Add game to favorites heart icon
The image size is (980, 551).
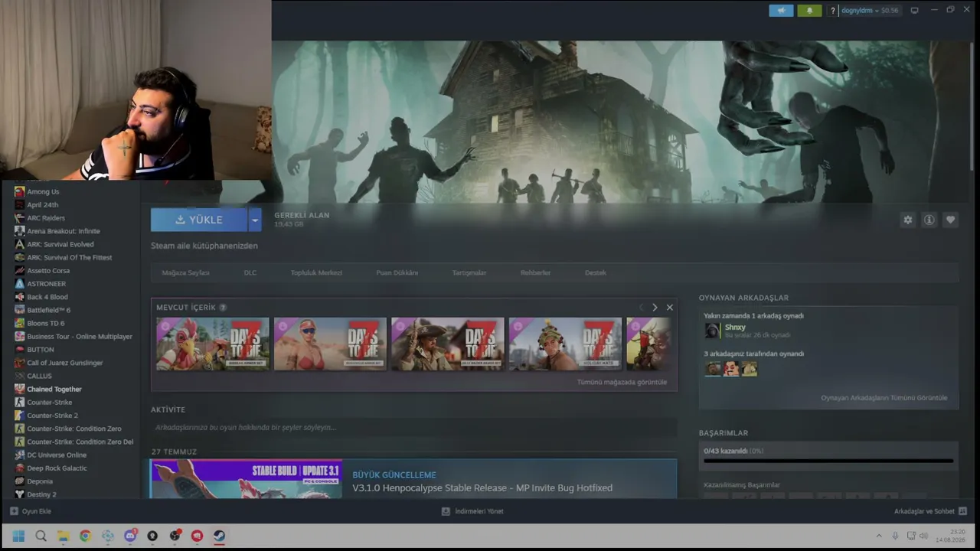(950, 220)
